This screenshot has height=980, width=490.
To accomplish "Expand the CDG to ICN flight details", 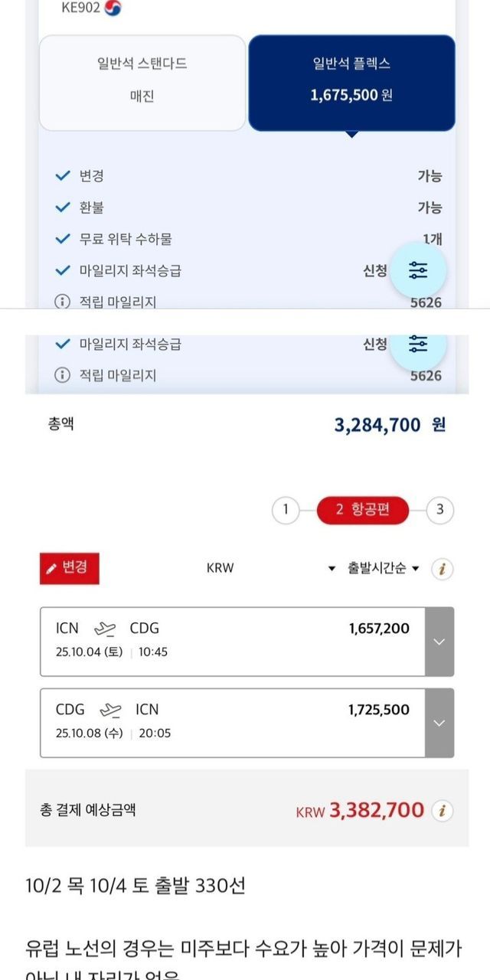I will coord(439,723).
